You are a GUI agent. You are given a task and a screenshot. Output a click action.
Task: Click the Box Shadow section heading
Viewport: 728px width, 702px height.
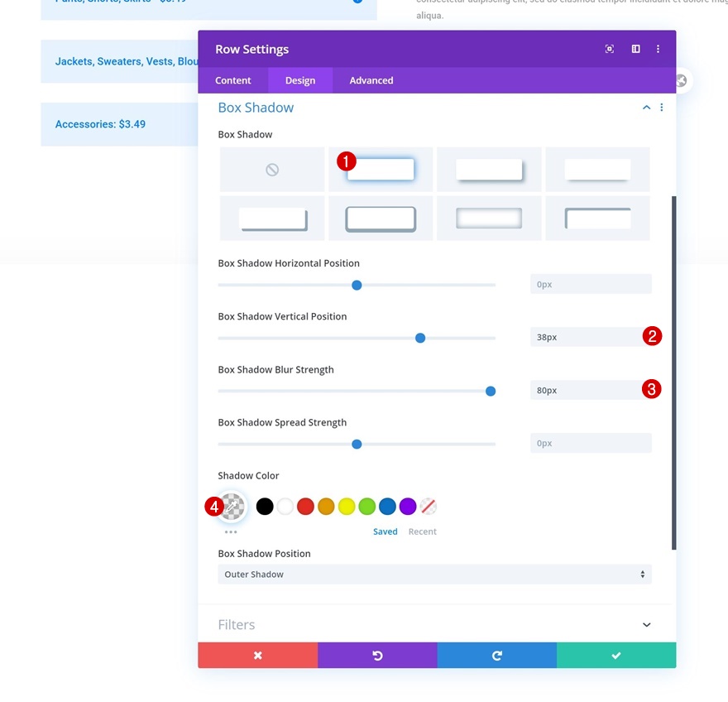coord(256,108)
